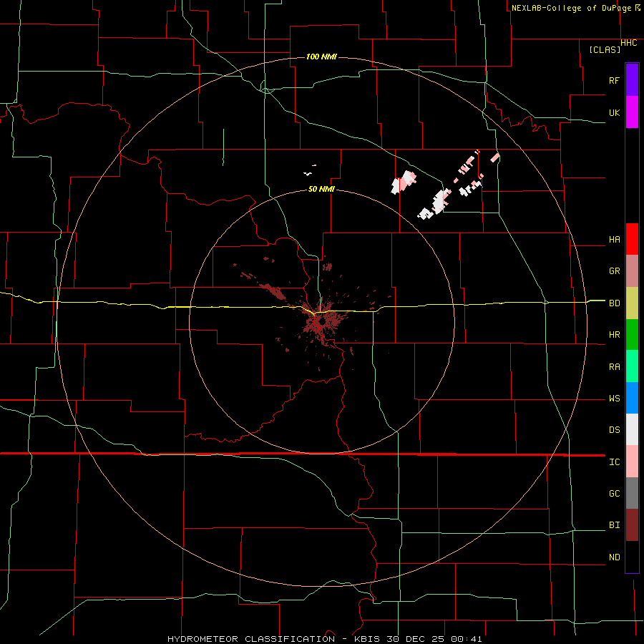Image resolution: width=644 pixels, height=644 pixels.
Task: Click the [CLAS] units label
Action: click(x=605, y=49)
